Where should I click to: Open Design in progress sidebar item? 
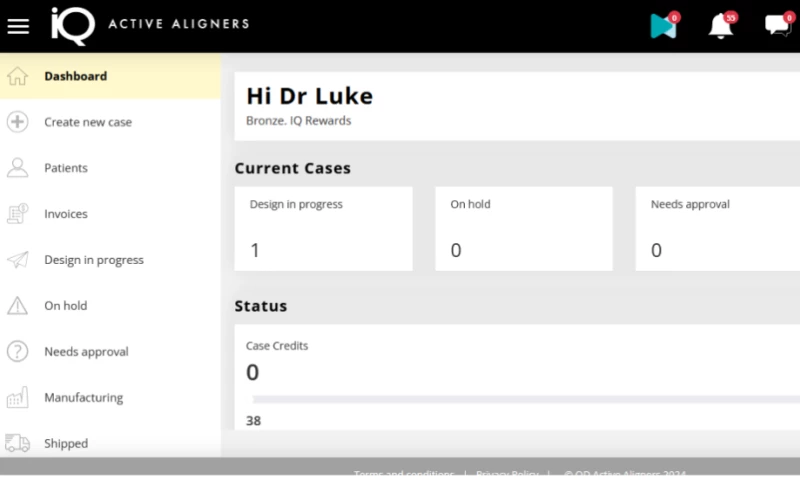click(110, 260)
